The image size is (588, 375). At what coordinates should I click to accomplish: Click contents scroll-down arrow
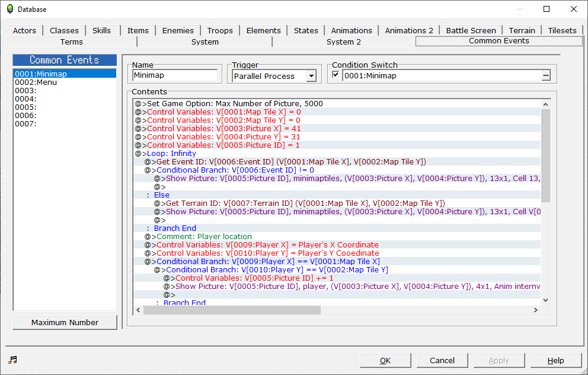(546, 300)
